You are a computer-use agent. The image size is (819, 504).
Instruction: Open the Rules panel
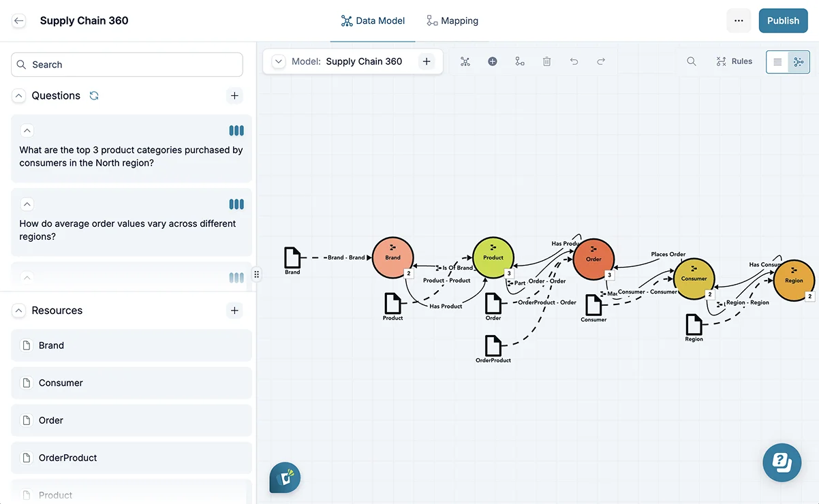pyautogui.click(x=735, y=61)
